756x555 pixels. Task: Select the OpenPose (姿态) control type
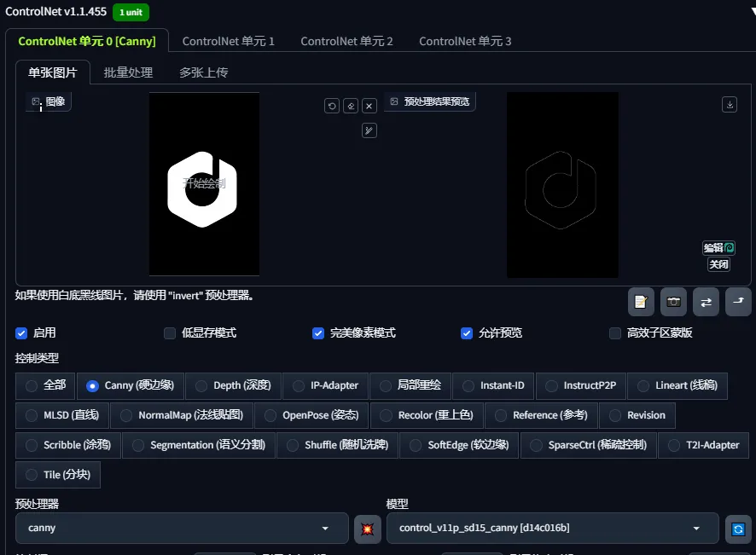pyautogui.click(x=311, y=415)
